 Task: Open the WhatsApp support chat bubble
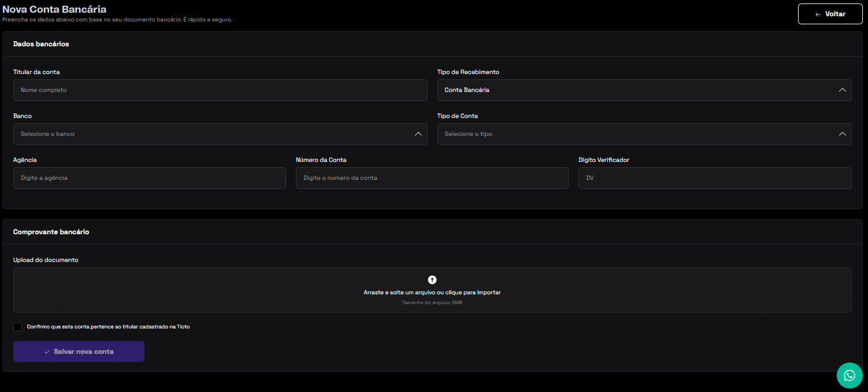pyautogui.click(x=849, y=375)
